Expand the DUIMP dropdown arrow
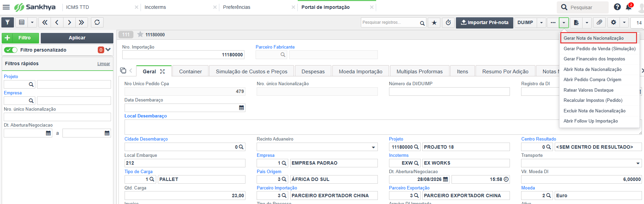The image size is (644, 204). pos(541,23)
